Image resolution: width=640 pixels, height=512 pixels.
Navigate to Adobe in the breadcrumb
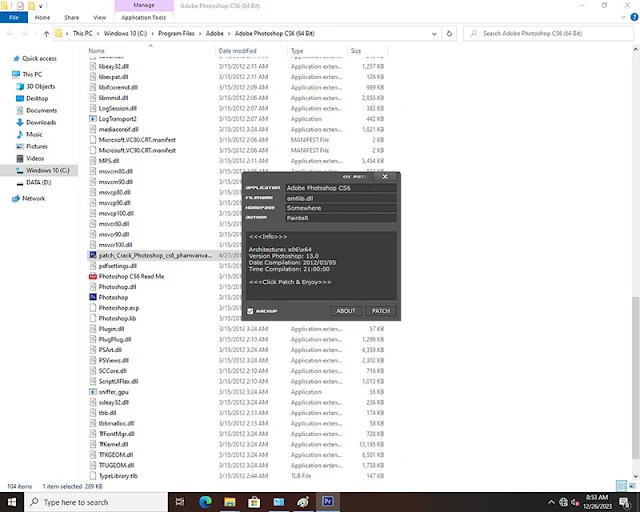(215, 33)
